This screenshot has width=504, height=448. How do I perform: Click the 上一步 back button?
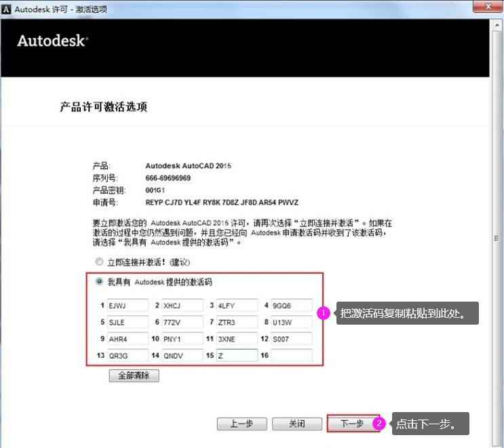click(242, 424)
